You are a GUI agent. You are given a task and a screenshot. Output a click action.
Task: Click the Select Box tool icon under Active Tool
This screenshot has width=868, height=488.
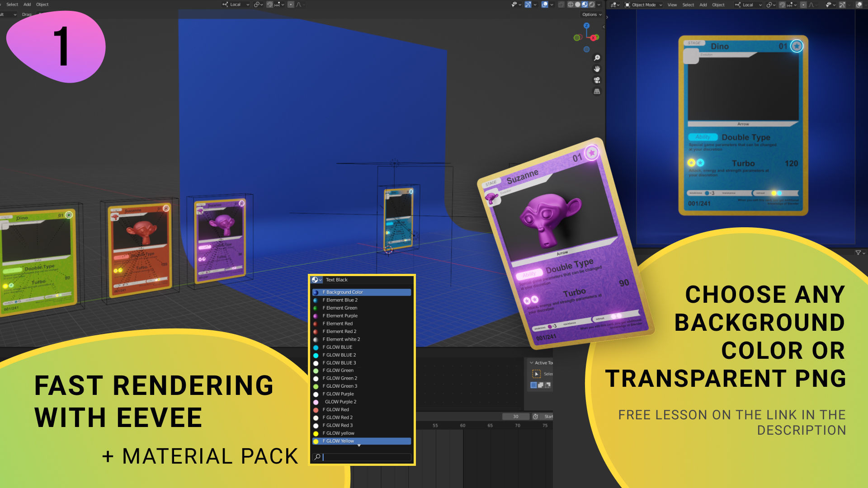pos(537,374)
